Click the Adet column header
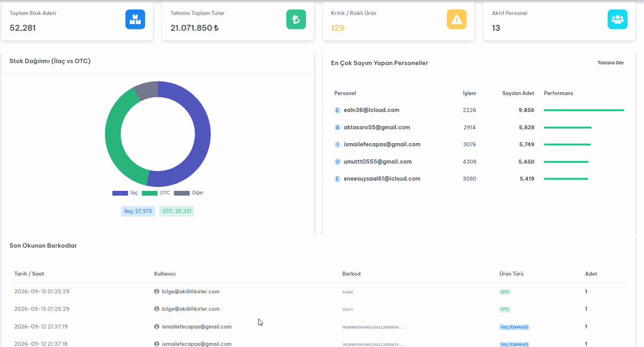Image resolution: width=644 pixels, height=347 pixels. point(591,274)
